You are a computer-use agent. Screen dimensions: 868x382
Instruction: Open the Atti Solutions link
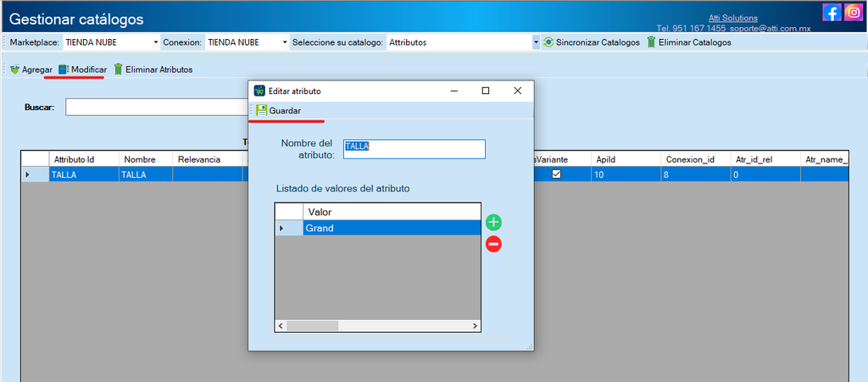click(733, 19)
